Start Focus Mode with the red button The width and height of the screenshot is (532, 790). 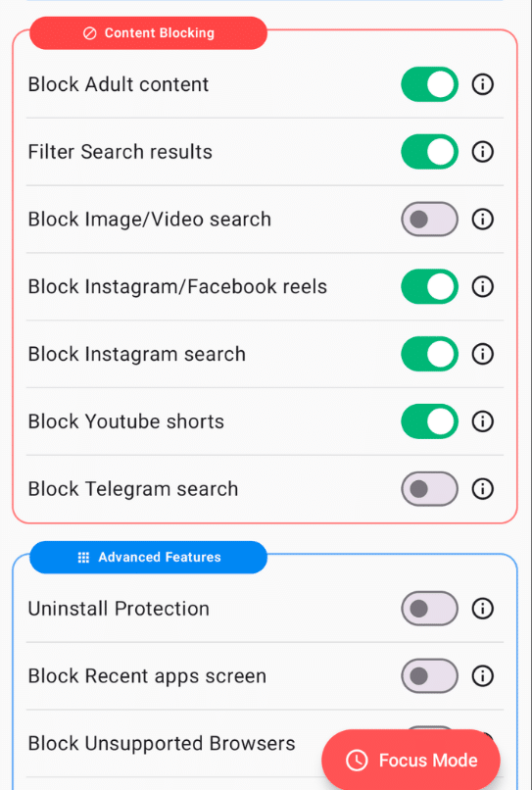[x=411, y=761]
